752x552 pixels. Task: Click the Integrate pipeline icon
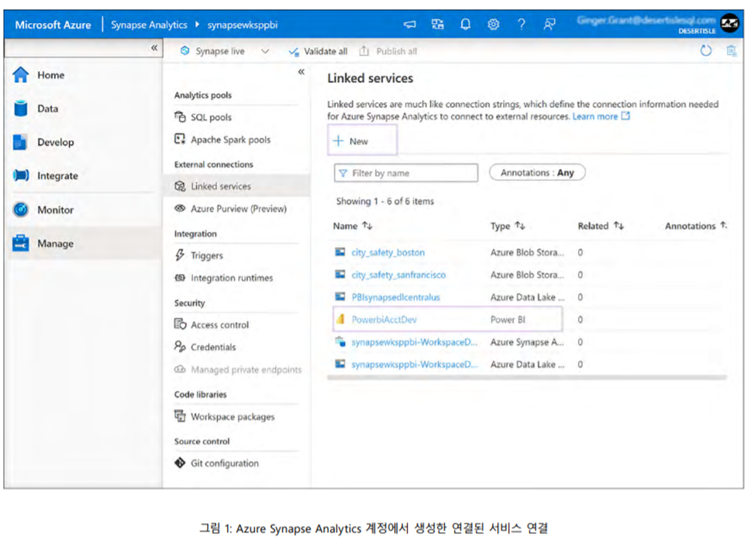(x=21, y=176)
